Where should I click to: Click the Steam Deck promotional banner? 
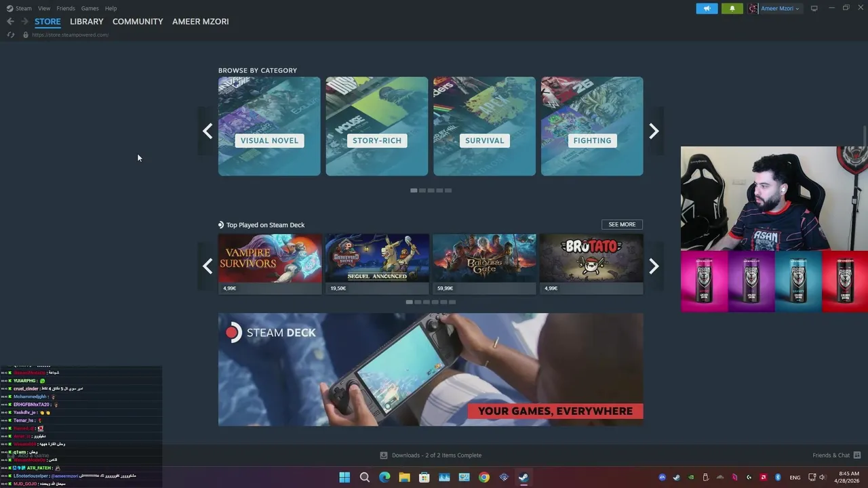431,369
